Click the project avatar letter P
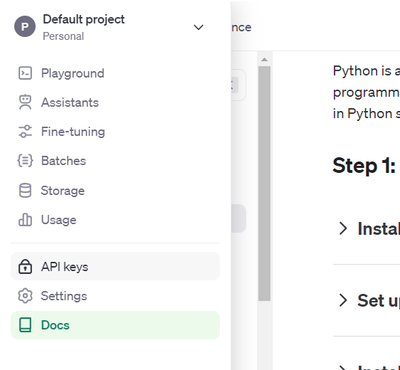This screenshot has width=400, height=370. point(25,27)
